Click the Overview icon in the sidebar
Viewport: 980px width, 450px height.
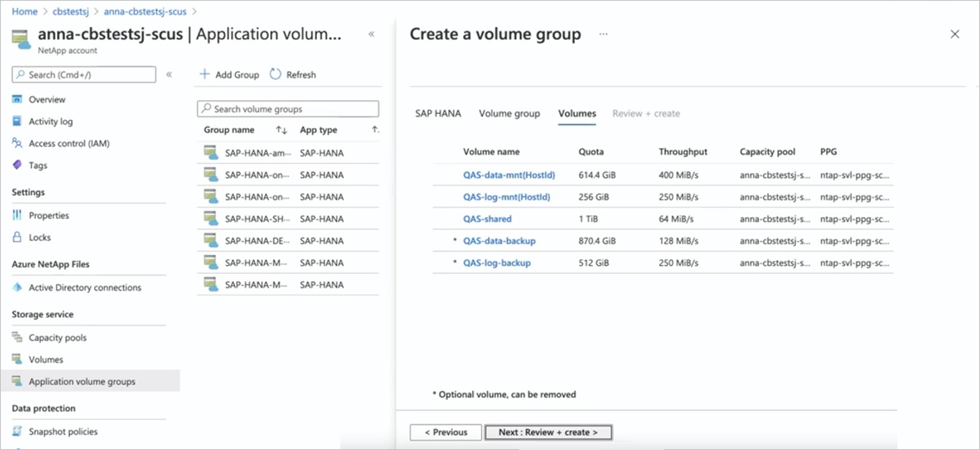tap(18, 99)
